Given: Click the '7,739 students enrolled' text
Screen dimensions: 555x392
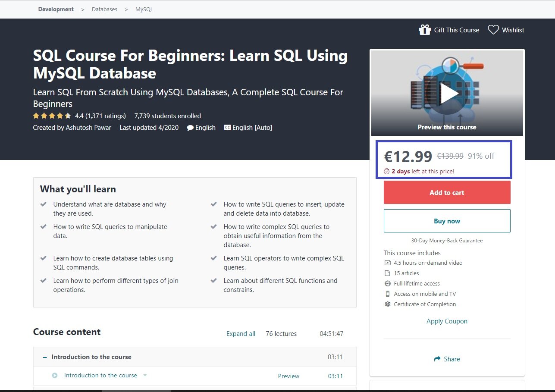Looking at the screenshot, I should pyautogui.click(x=167, y=116).
